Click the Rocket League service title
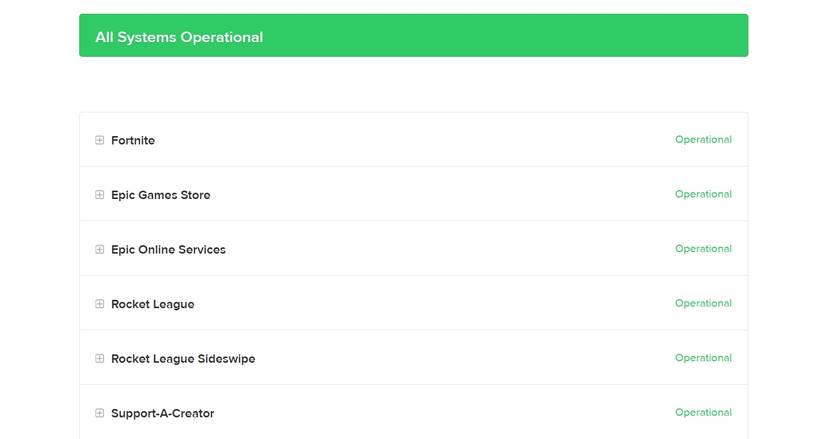825x439 pixels. coord(153,304)
